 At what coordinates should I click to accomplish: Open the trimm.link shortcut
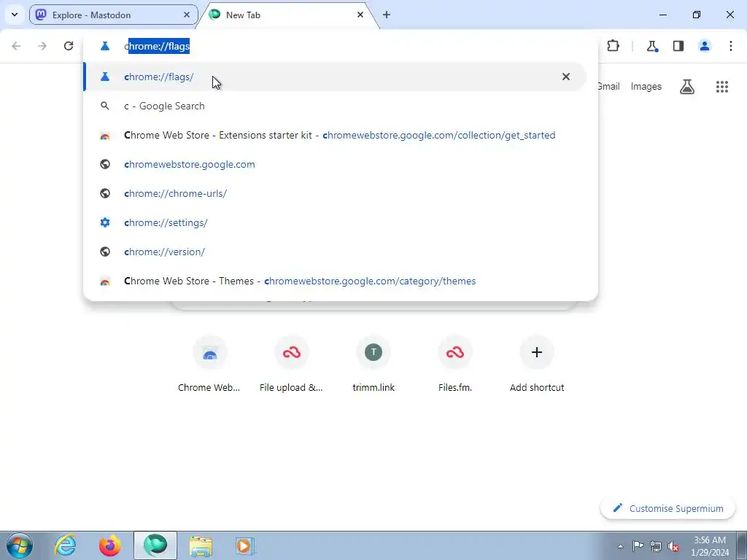point(373,364)
